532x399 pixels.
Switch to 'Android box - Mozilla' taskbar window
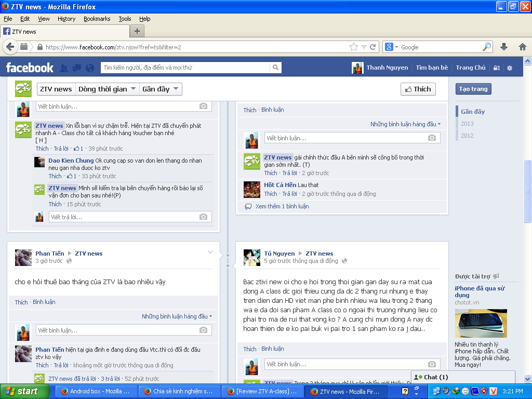pyautogui.click(x=96, y=391)
